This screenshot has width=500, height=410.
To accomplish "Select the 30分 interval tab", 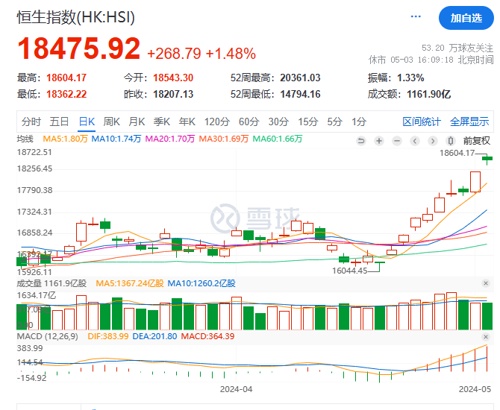I will pyautogui.click(x=279, y=122).
